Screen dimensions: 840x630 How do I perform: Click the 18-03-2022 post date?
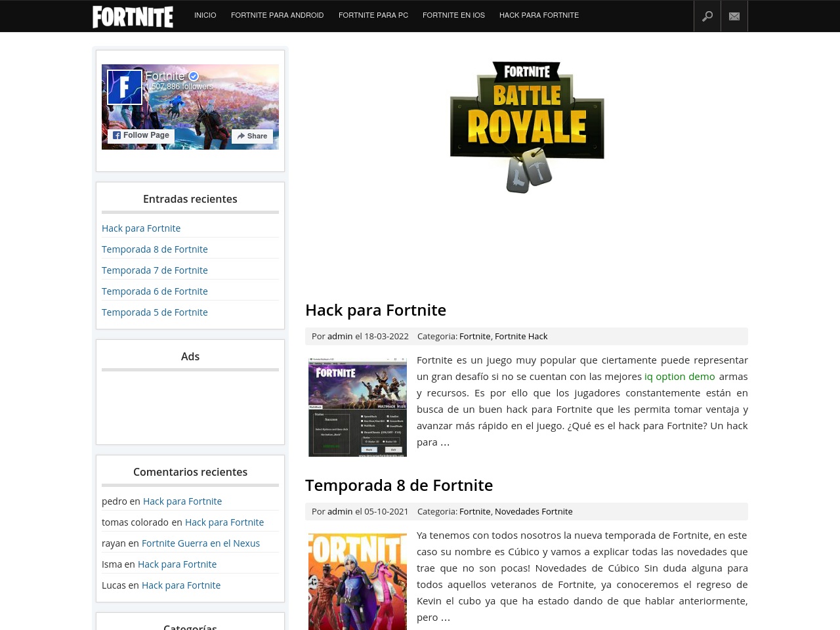[387, 336]
